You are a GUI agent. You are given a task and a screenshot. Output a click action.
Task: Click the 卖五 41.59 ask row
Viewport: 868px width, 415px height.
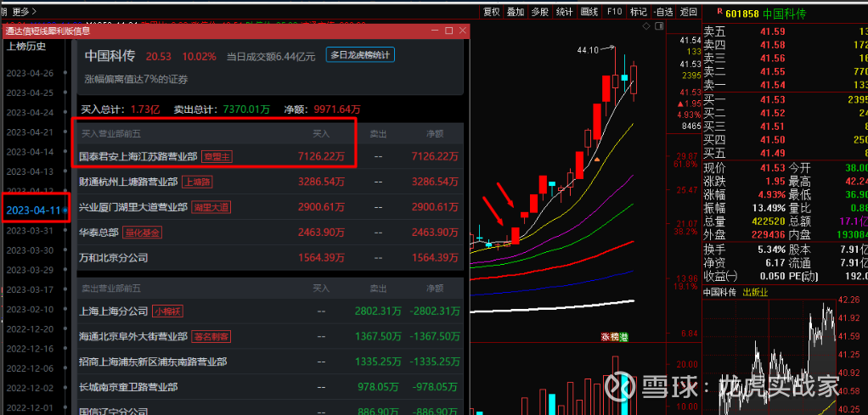click(786, 31)
